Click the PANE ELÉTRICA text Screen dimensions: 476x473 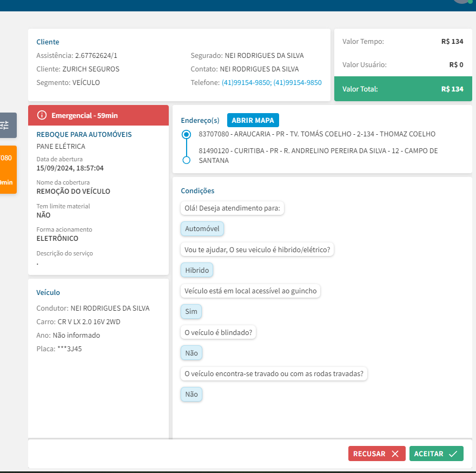coord(61,147)
